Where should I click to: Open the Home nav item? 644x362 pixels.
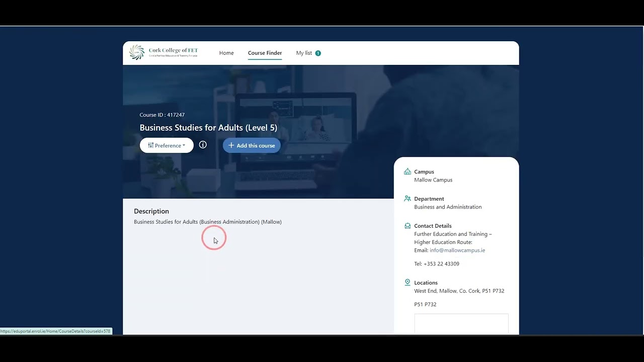(226, 53)
